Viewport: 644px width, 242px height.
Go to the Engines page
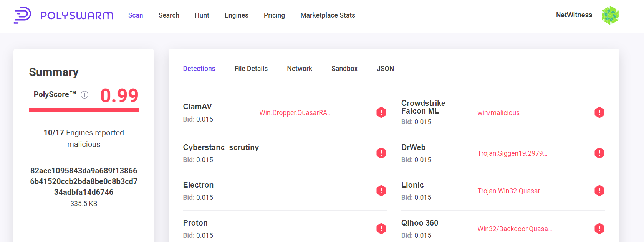pyautogui.click(x=236, y=15)
